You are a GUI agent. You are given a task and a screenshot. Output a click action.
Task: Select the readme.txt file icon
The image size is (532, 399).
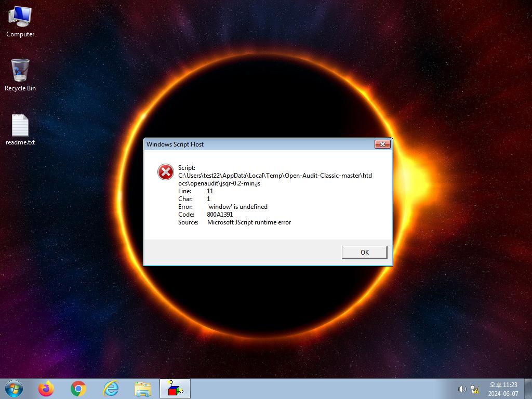click(20, 129)
